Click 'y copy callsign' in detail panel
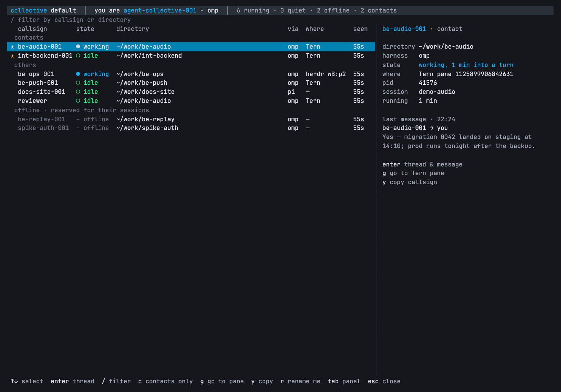The image size is (561, 392). click(x=410, y=182)
